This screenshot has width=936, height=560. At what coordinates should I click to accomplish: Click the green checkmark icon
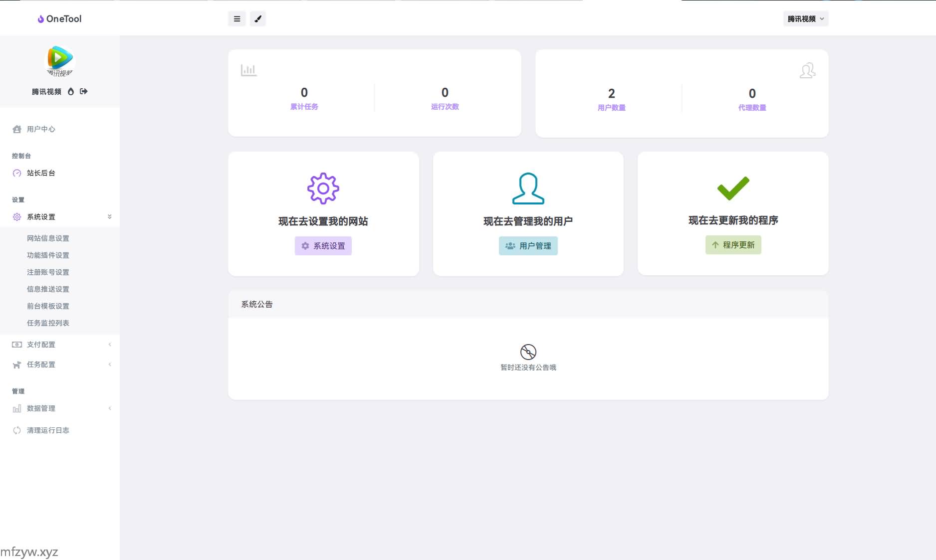(x=732, y=188)
